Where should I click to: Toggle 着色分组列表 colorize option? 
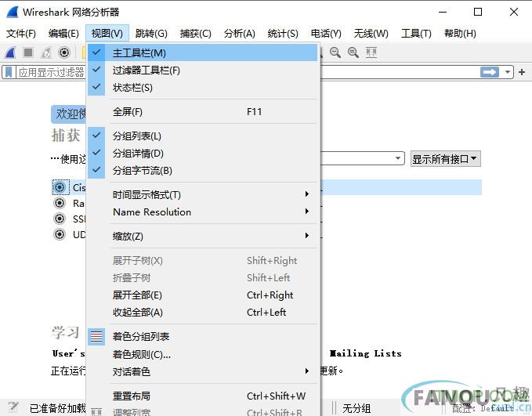[x=203, y=337]
